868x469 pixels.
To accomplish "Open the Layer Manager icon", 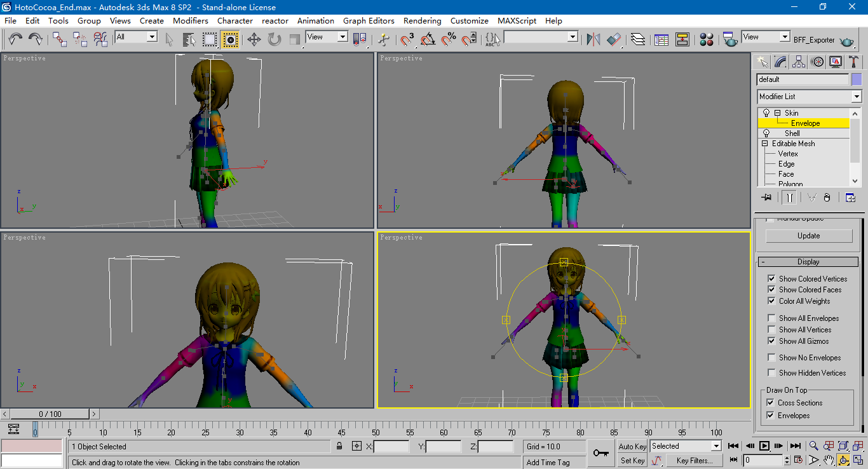I will tap(638, 40).
